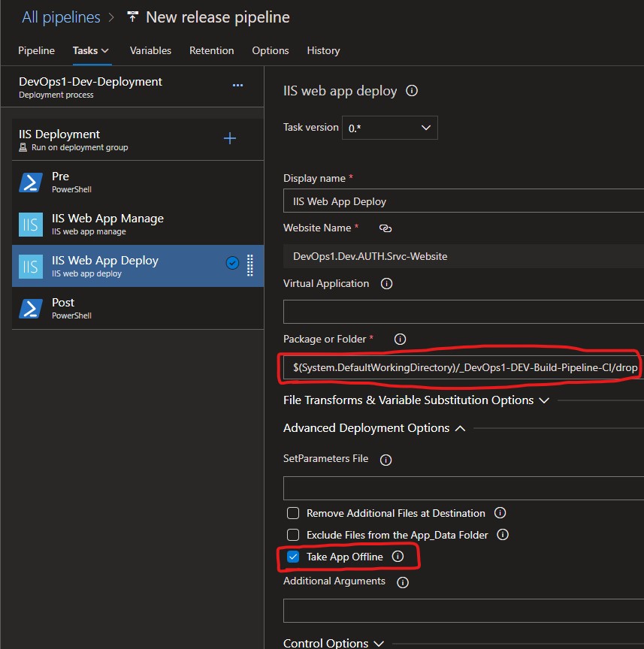
Task: Switch to the Retention tab
Action: coord(212,50)
